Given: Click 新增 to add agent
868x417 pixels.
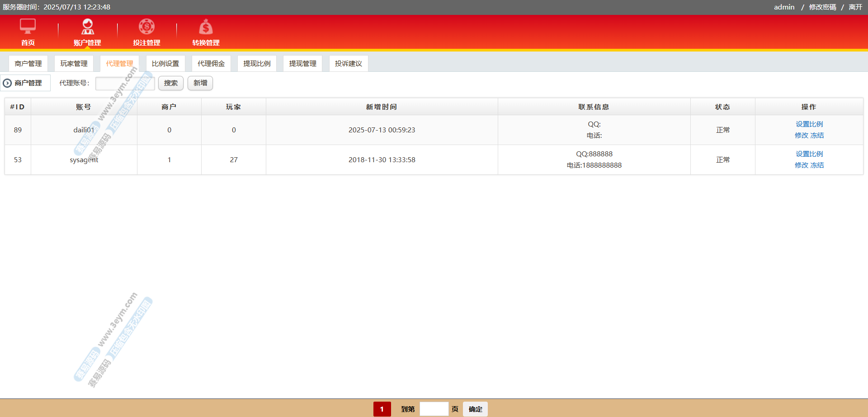Looking at the screenshot, I should [x=200, y=83].
